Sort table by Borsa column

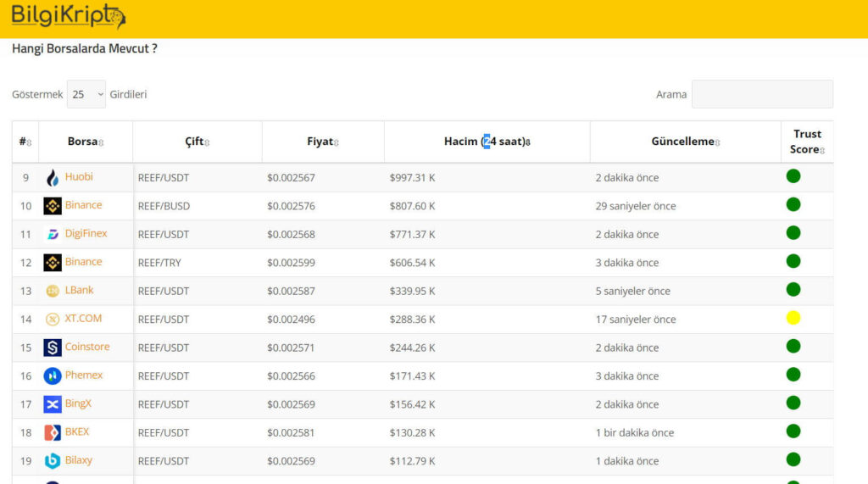pos(86,142)
